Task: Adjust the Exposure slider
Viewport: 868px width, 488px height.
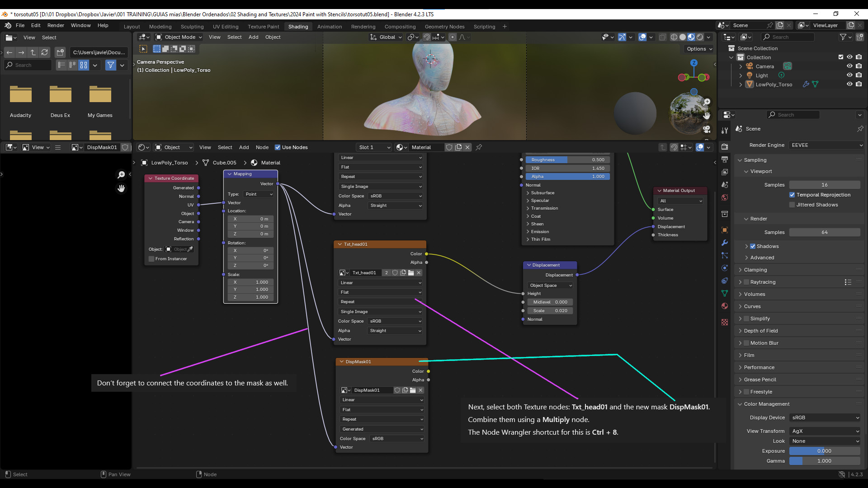Action: [825, 451]
